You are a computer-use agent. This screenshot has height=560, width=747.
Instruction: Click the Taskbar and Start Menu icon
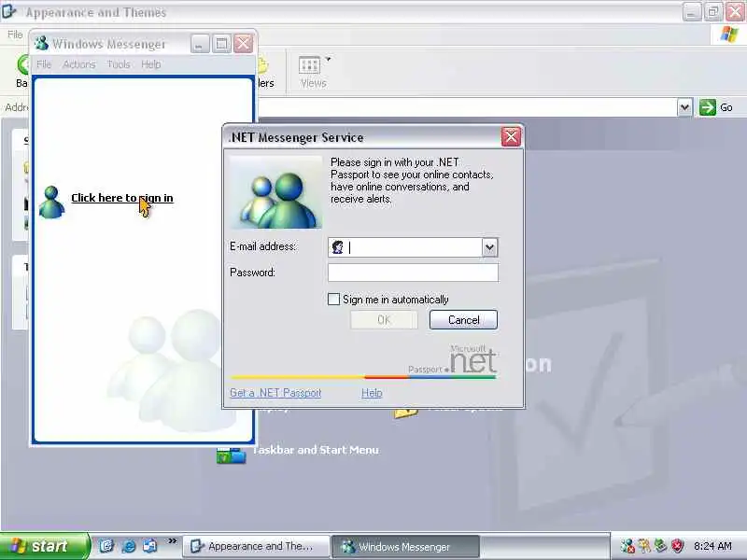coord(231,455)
